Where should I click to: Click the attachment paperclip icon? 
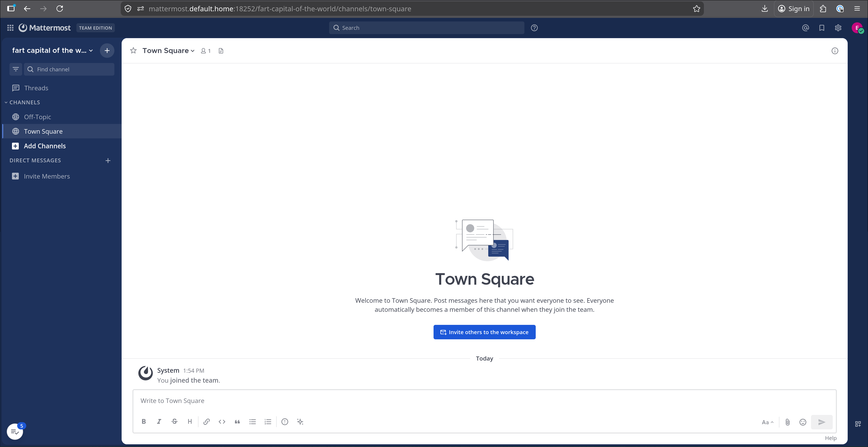(x=788, y=422)
